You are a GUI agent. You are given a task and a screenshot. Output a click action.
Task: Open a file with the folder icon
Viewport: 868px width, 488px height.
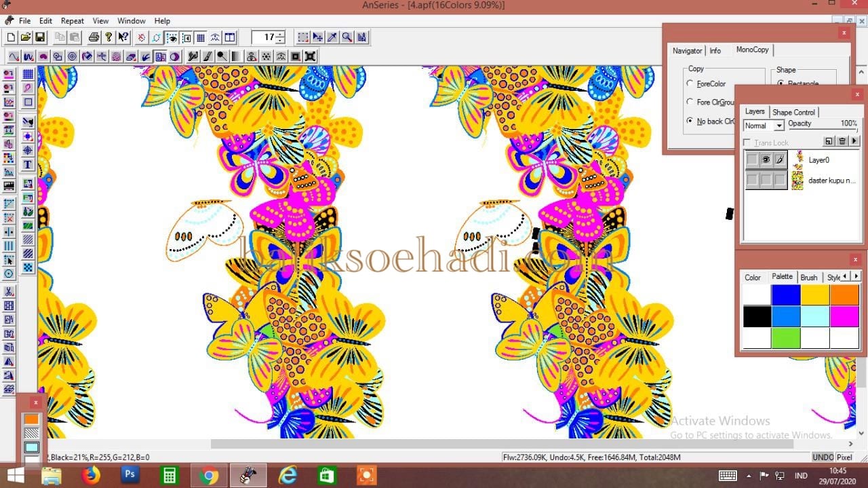[x=26, y=37]
